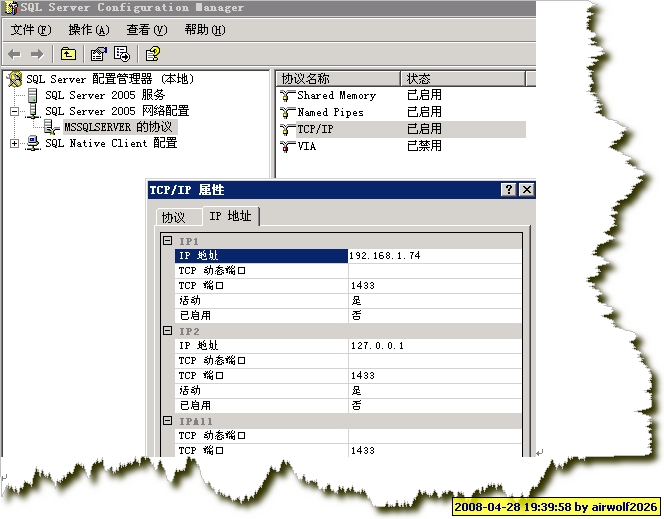Collapse the IP1 property group
The height and width of the screenshot is (519, 664).
[x=168, y=240]
